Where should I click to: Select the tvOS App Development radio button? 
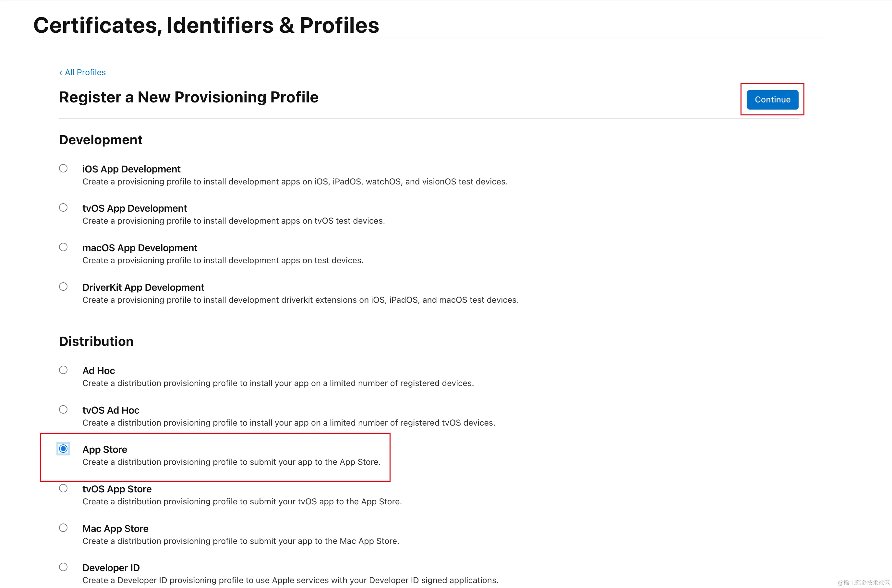point(63,208)
